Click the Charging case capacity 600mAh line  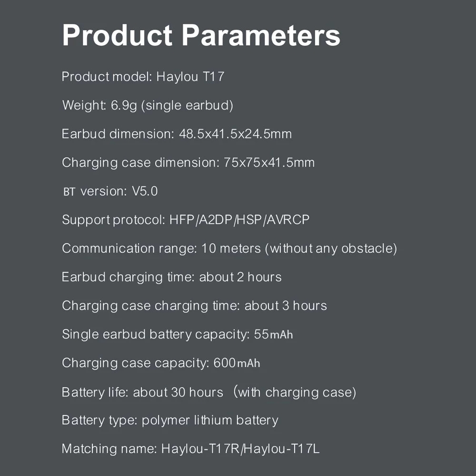click(161, 363)
